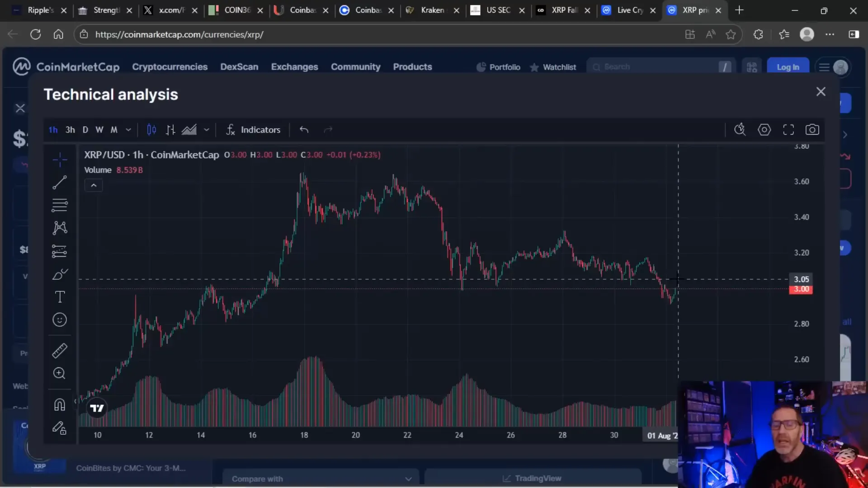Select the pattern drawing tool
Viewport: 868px width, 488px height.
click(x=60, y=228)
